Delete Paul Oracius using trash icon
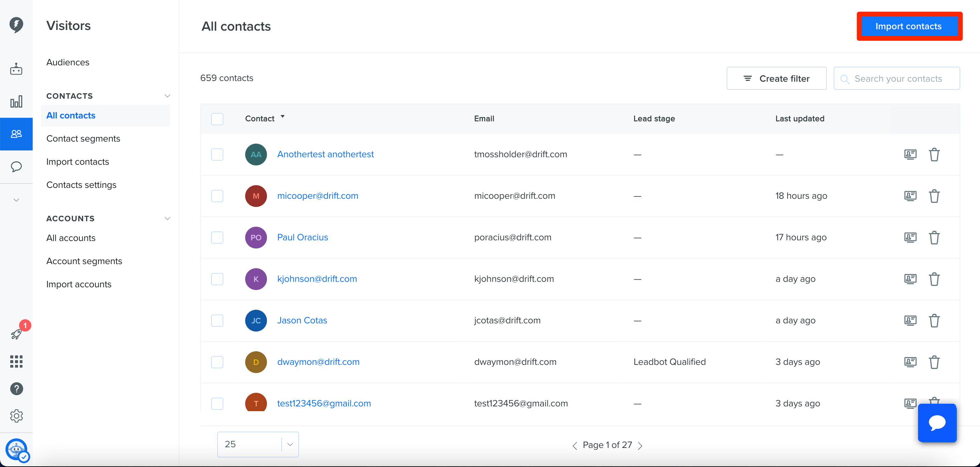This screenshot has width=980, height=467. tap(934, 238)
